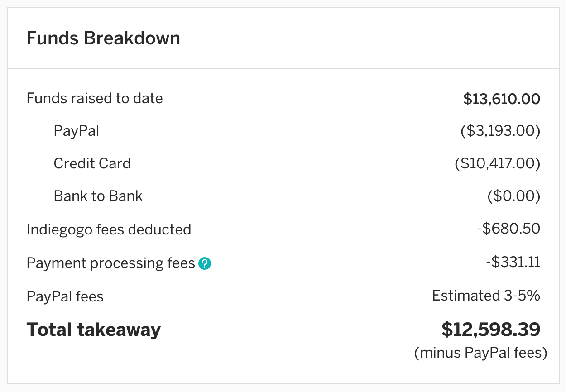
Task: Click the Estimated 3-5% text
Action: 486,296
